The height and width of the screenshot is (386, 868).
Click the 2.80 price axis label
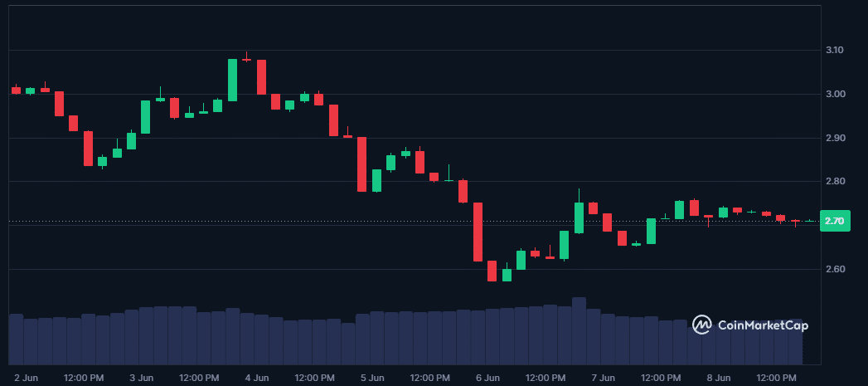click(835, 182)
